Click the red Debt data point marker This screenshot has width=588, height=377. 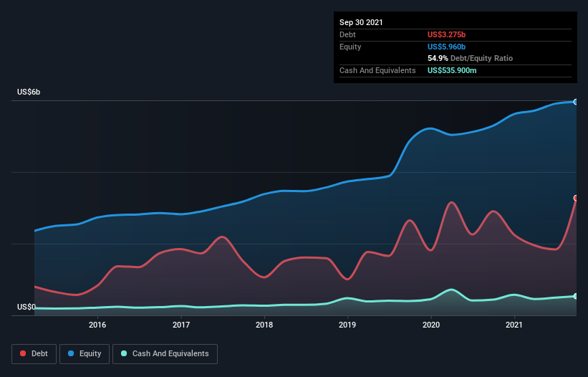(576, 198)
